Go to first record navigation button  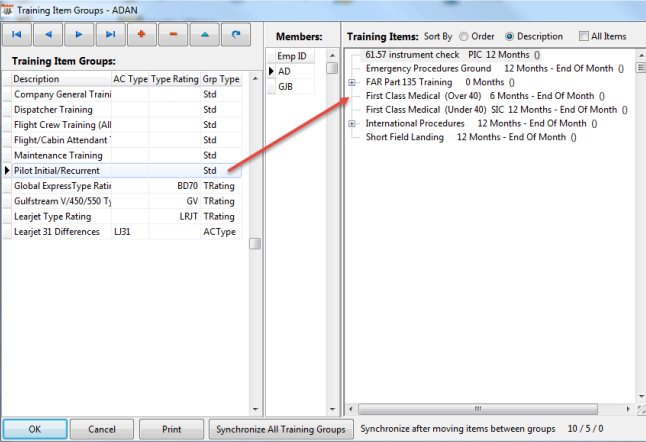coord(17,35)
